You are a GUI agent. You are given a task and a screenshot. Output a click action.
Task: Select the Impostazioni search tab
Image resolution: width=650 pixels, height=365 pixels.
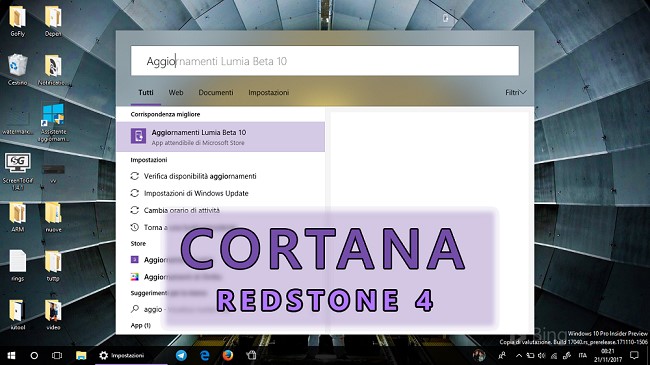(269, 92)
